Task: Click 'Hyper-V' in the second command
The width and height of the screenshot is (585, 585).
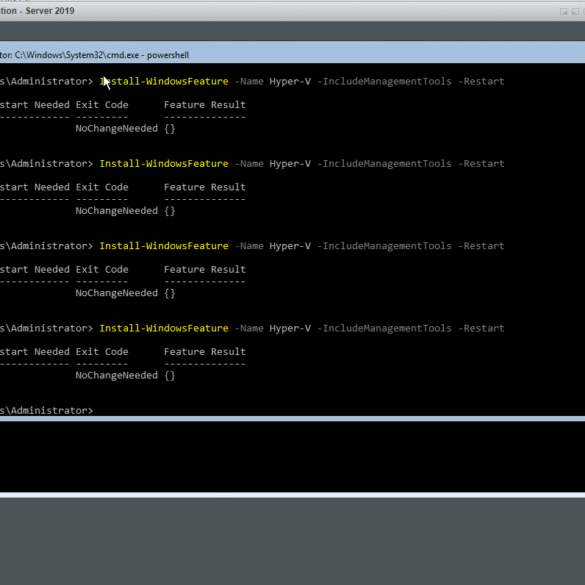Action: pyautogui.click(x=290, y=164)
